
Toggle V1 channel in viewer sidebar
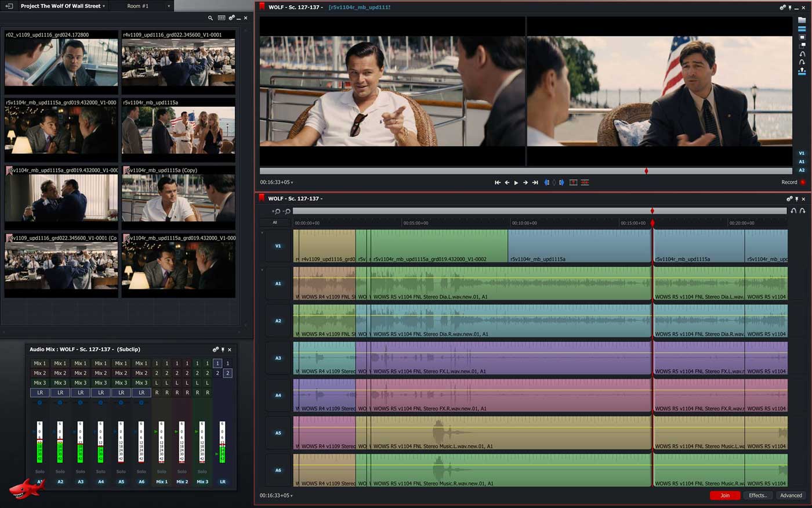(802, 153)
